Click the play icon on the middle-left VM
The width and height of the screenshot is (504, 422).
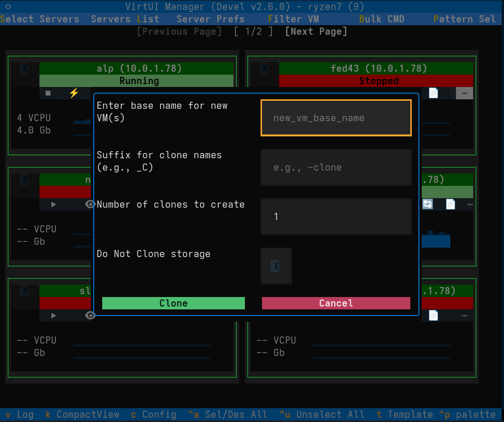point(53,204)
